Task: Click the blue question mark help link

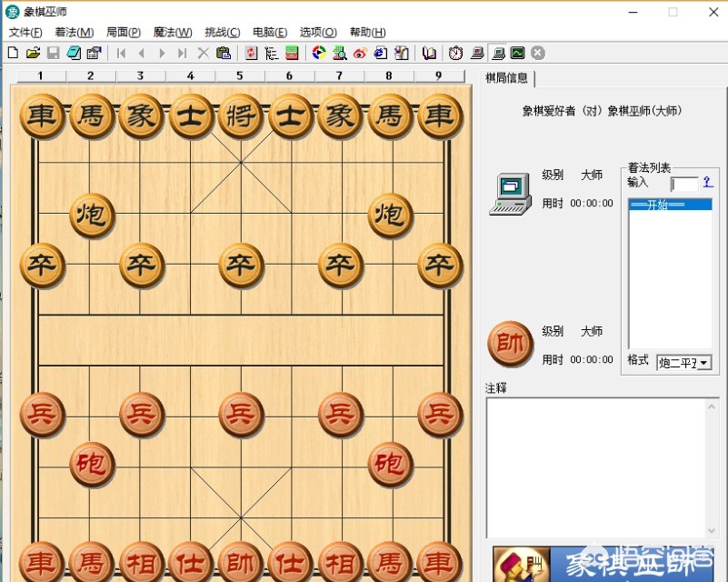Action: [x=707, y=183]
